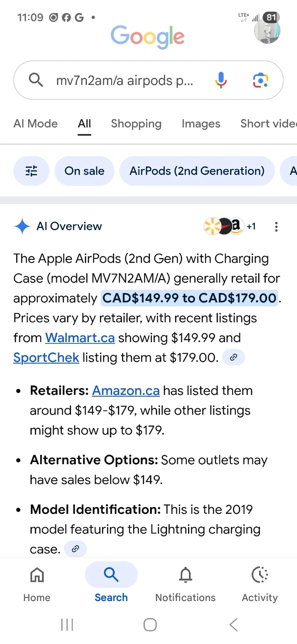Open the filter settings chip
The width and height of the screenshot is (297, 644).
[x=31, y=171]
